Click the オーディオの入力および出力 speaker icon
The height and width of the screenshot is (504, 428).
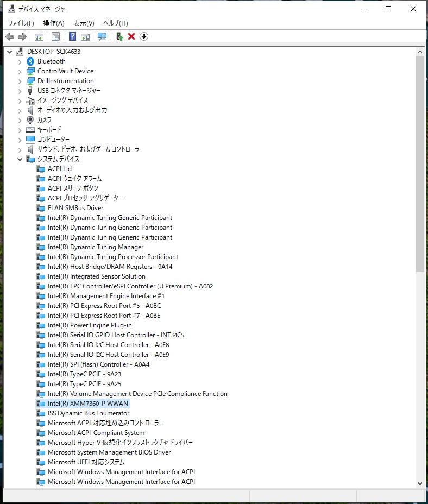[x=30, y=110]
